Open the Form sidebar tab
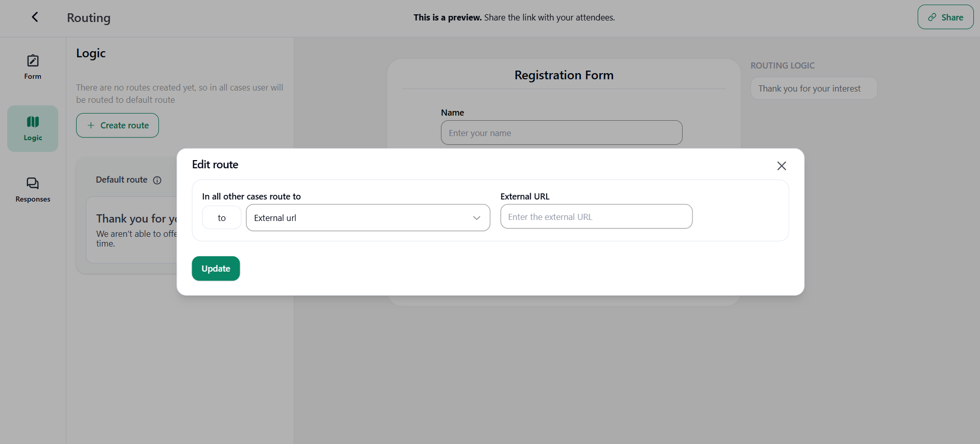Viewport: 980px width, 444px height. point(33,67)
